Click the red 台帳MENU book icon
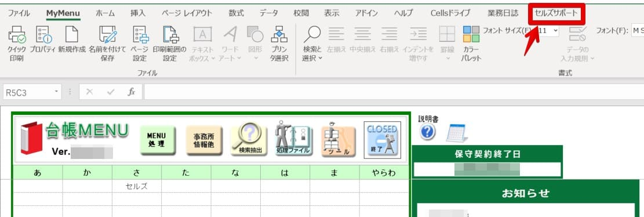 click(x=31, y=138)
